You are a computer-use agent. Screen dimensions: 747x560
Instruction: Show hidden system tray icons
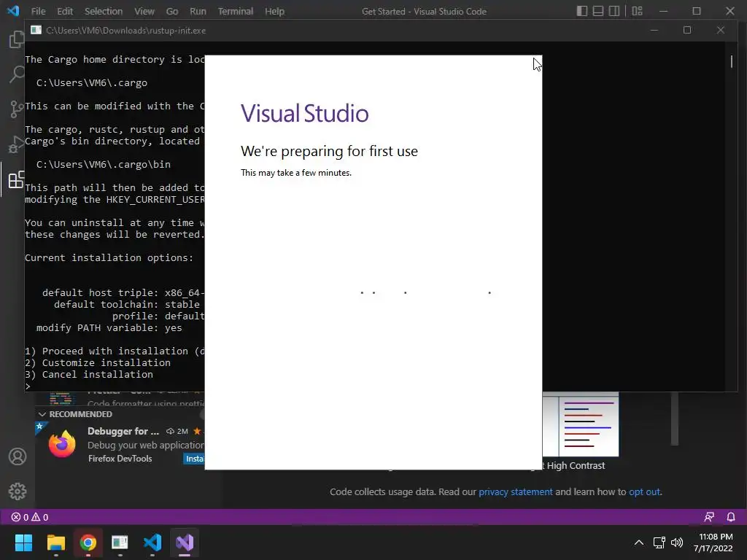(639, 542)
